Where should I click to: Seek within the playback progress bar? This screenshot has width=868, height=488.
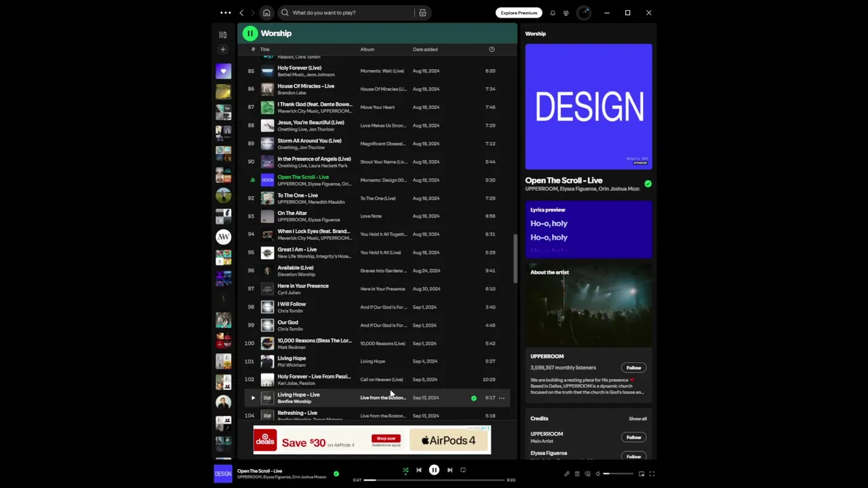tap(434, 480)
